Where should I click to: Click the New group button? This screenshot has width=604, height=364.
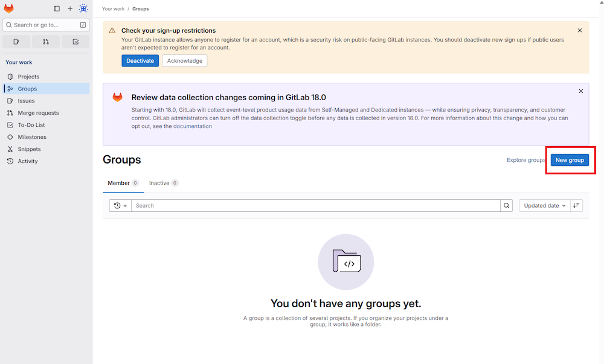[570, 160]
